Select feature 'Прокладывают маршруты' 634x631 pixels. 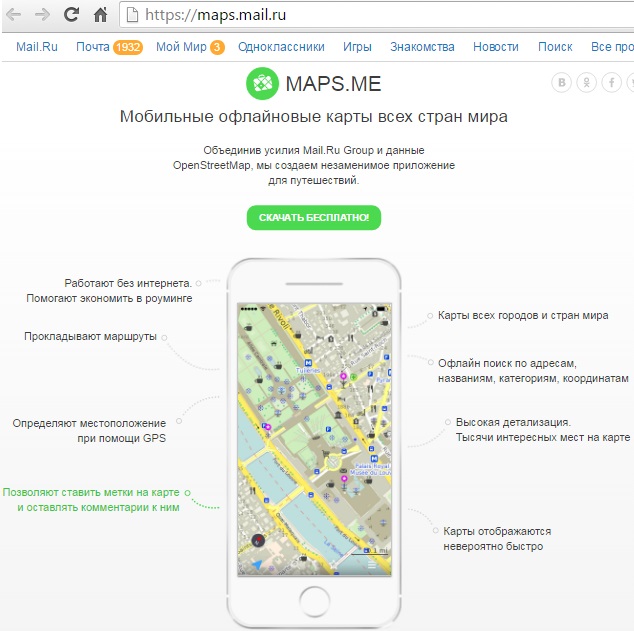pos(90,336)
